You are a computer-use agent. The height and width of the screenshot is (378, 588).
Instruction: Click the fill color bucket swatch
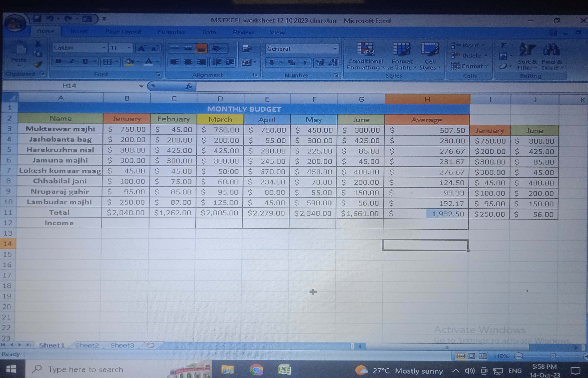(130, 61)
